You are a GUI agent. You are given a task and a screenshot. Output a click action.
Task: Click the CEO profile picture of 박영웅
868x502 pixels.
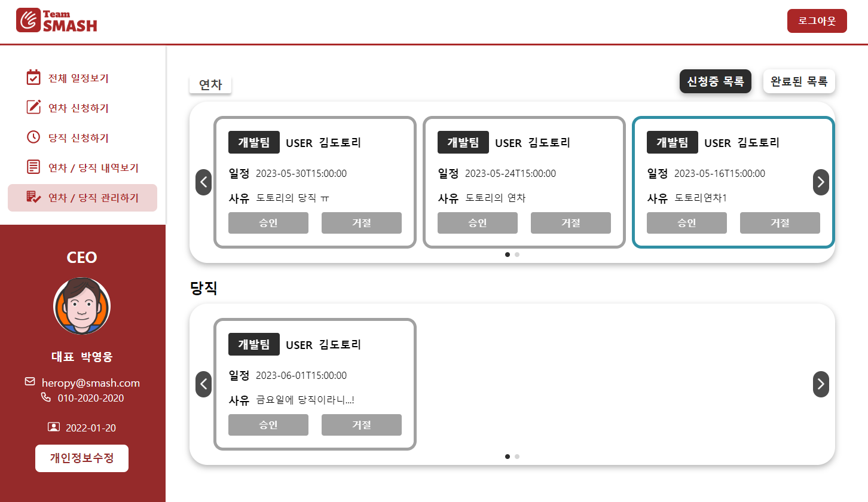[x=82, y=305]
